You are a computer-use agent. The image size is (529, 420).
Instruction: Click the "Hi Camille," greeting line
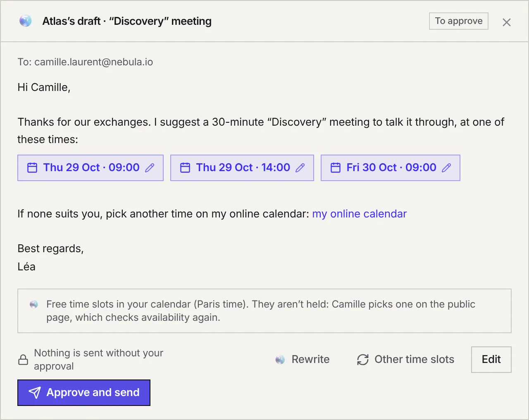[x=44, y=87]
